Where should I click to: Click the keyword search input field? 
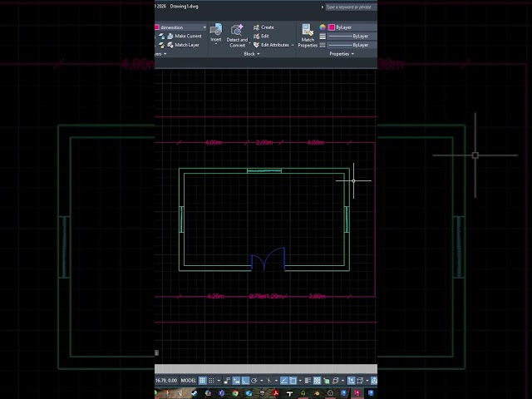351,7
